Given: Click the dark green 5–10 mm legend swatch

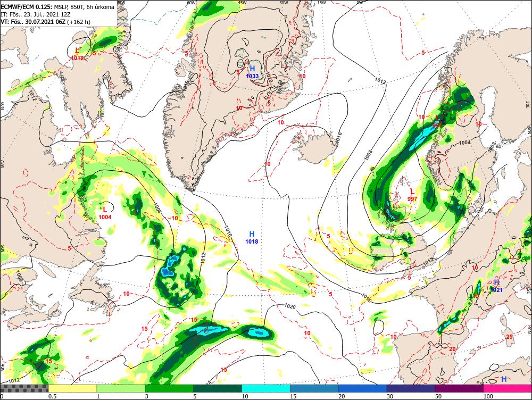Looking at the screenshot, I should point(218,388).
